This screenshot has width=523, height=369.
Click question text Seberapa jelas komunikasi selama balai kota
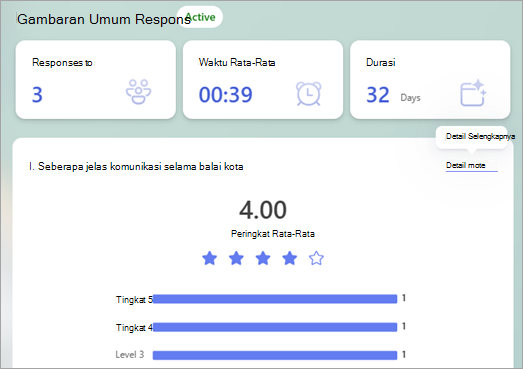tap(140, 166)
